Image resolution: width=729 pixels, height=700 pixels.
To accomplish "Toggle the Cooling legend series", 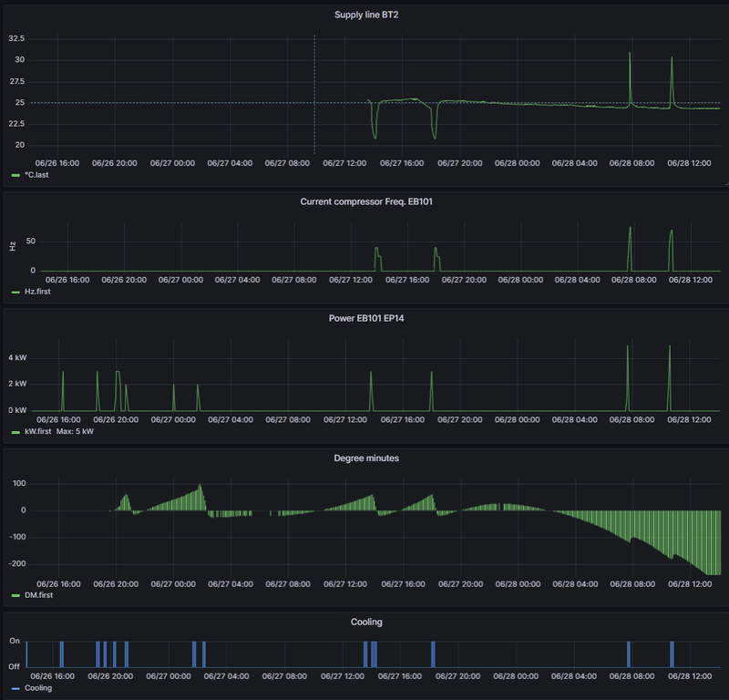I will click(38, 688).
